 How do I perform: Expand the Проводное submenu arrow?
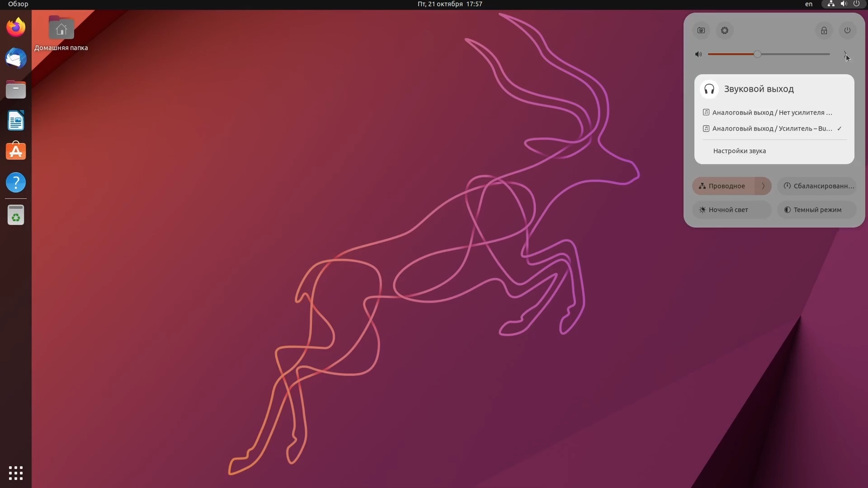pos(763,186)
